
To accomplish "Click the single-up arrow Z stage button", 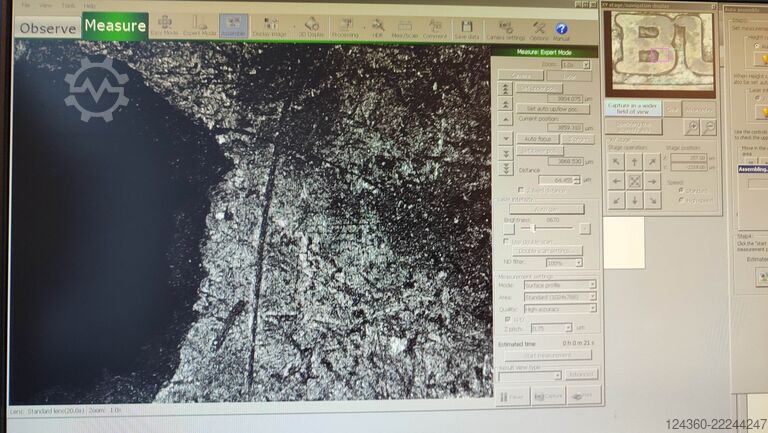I will pyautogui.click(x=505, y=119).
